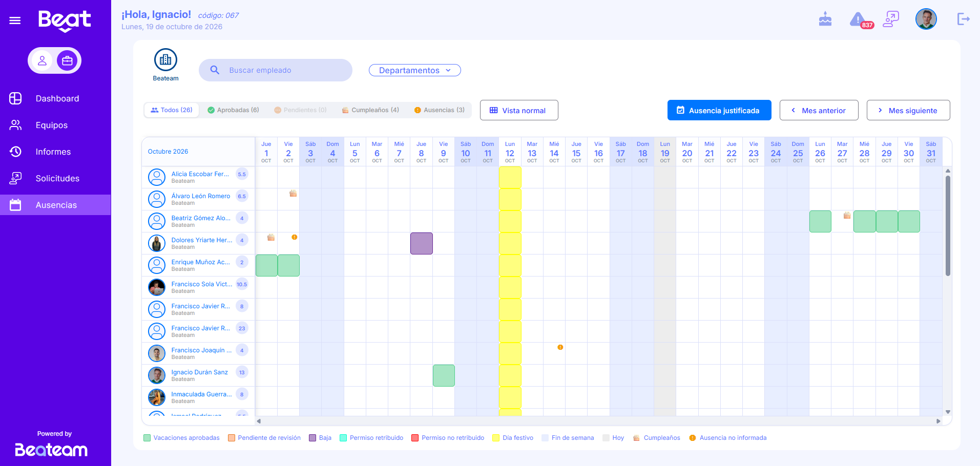This screenshot has height=466, width=980.
Task: Click Enrique Muñoz's vacation block on Oct 1
Action: (266, 265)
